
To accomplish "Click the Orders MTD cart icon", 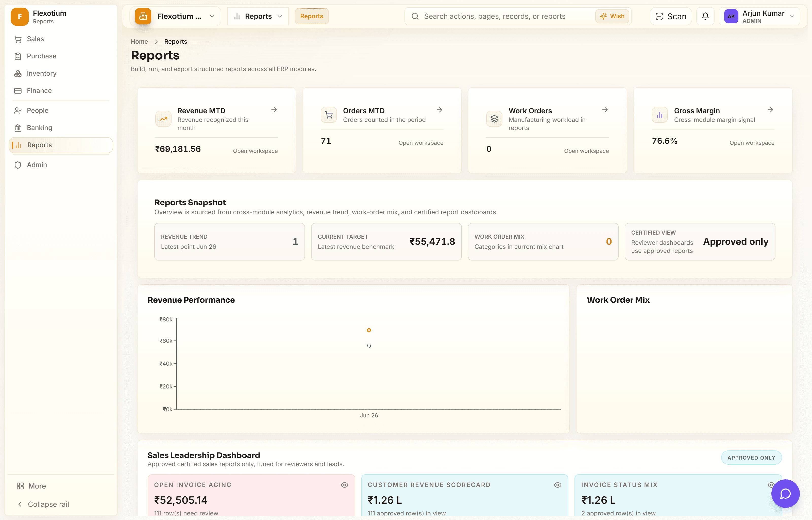I will tap(329, 115).
